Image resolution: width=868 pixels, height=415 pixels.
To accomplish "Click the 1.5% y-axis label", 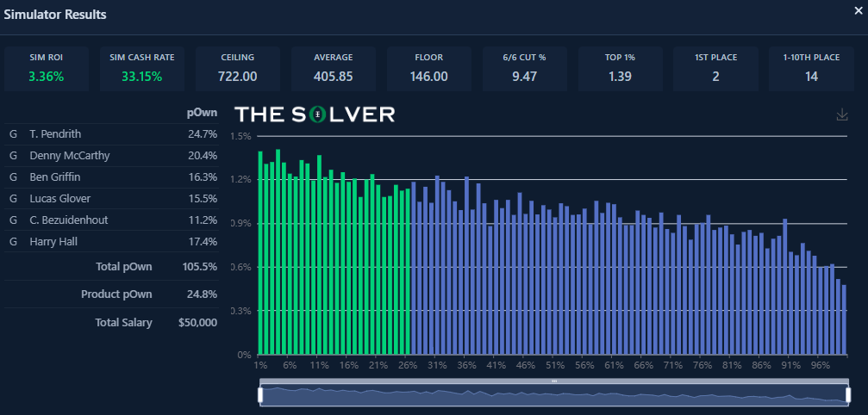I will coord(240,136).
